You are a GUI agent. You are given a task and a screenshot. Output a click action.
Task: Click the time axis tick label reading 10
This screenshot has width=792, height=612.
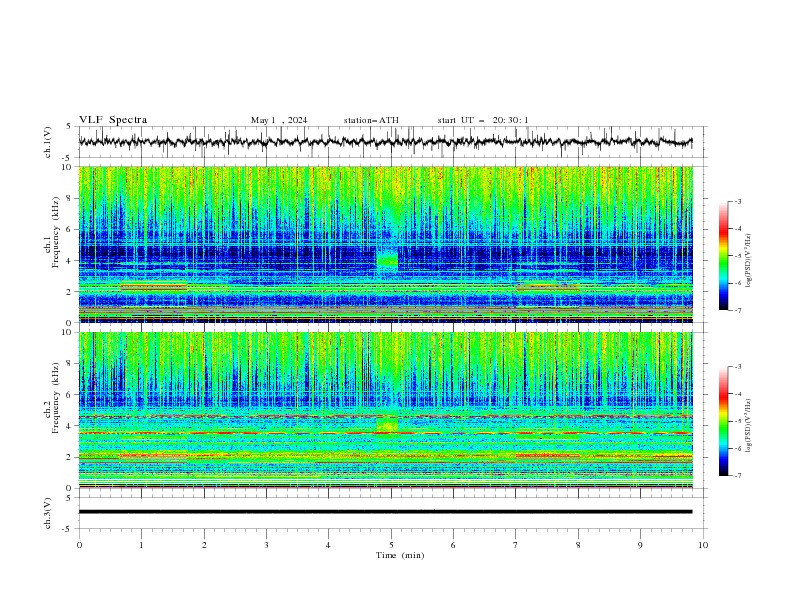pos(703,545)
